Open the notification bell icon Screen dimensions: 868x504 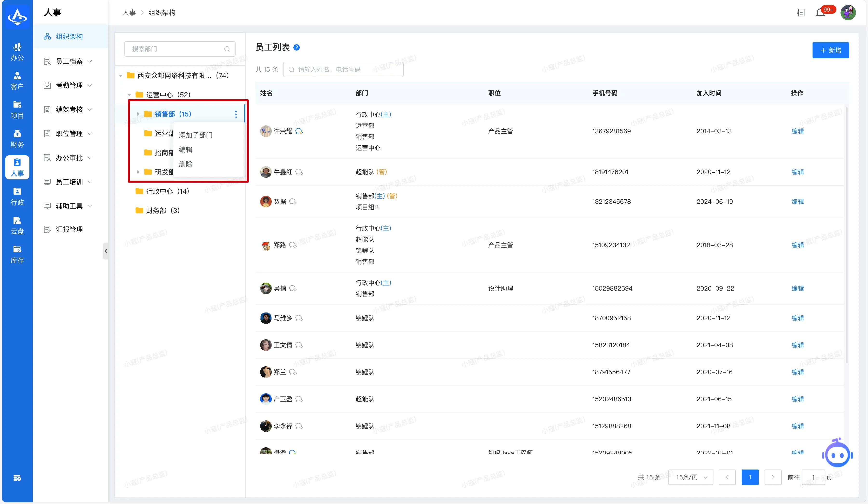pos(820,13)
